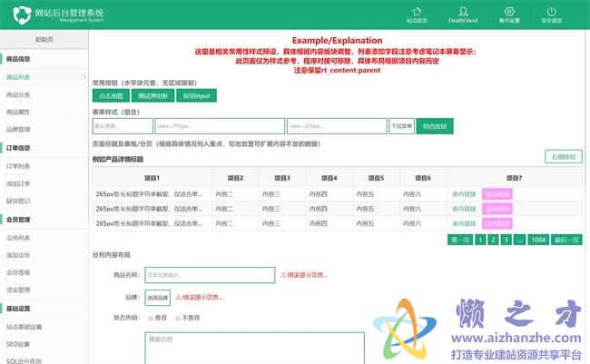590x364 pixels.
Task: Go to page 3 in pagination
Action: point(506,240)
